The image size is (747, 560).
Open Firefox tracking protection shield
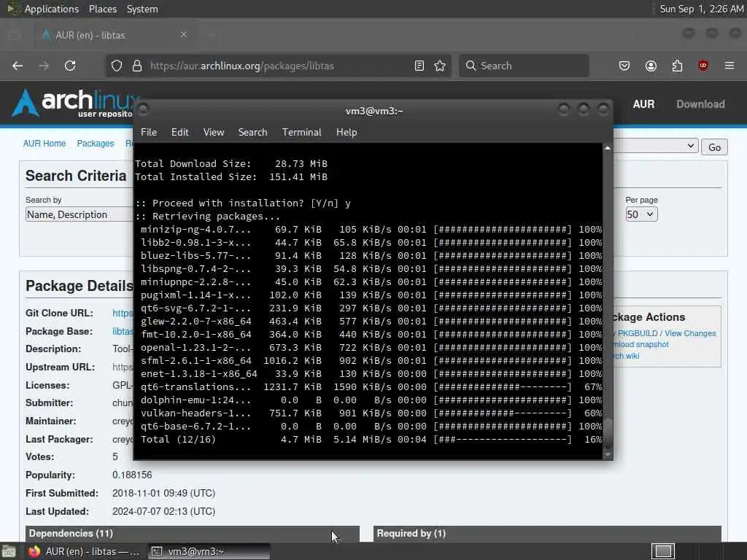[x=117, y=66]
